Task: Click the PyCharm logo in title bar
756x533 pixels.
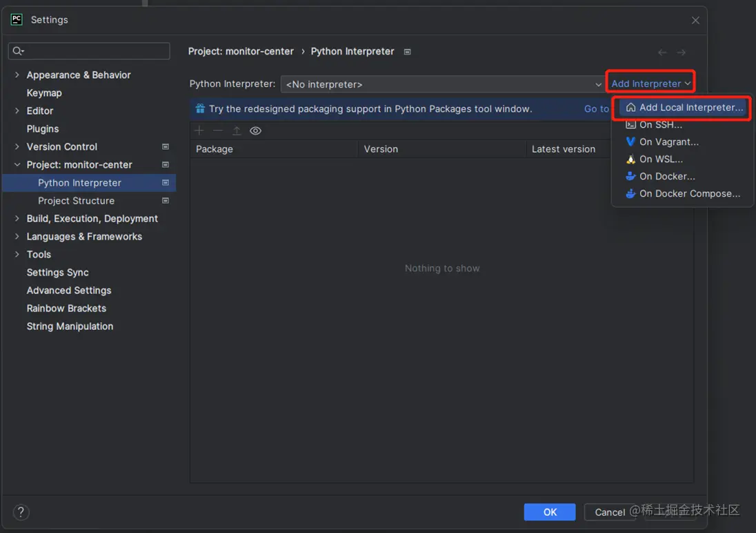Action: (x=17, y=19)
